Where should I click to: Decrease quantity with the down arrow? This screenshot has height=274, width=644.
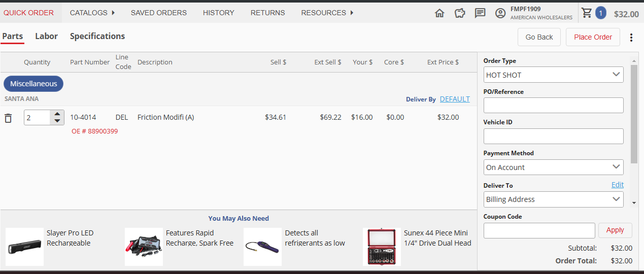click(57, 121)
